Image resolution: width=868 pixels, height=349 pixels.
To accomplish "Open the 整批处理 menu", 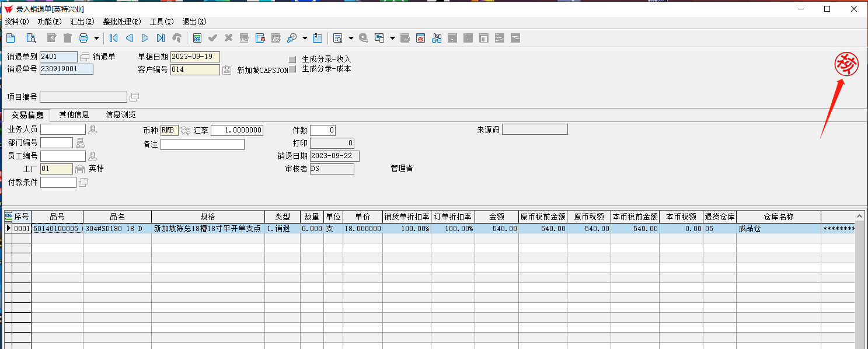I will pos(121,22).
